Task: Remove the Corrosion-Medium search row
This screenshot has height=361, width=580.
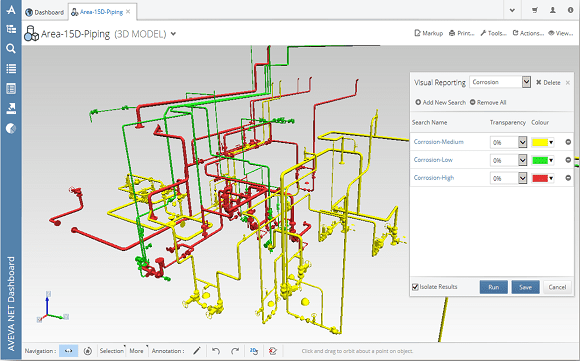Action: point(568,142)
